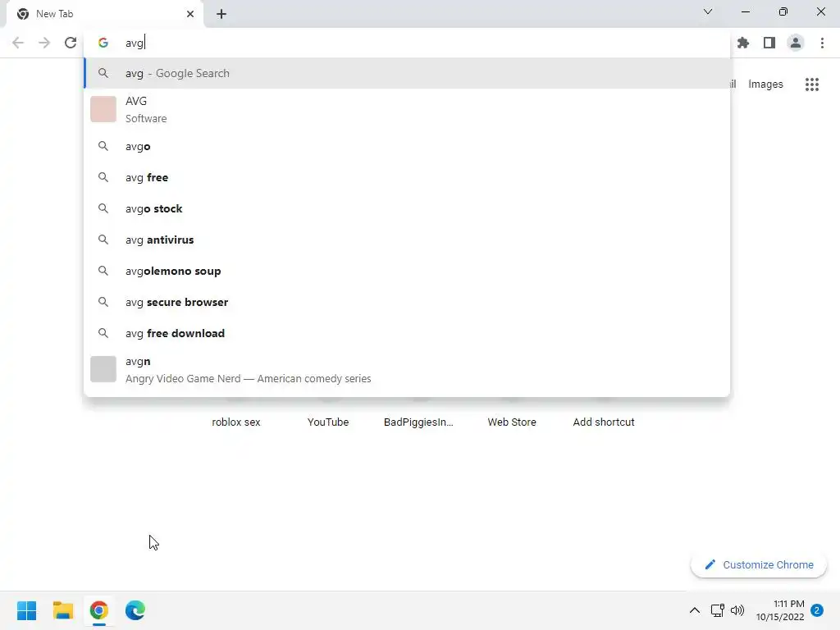Click the new tab plus button
This screenshot has height=630, width=840.
click(221, 14)
